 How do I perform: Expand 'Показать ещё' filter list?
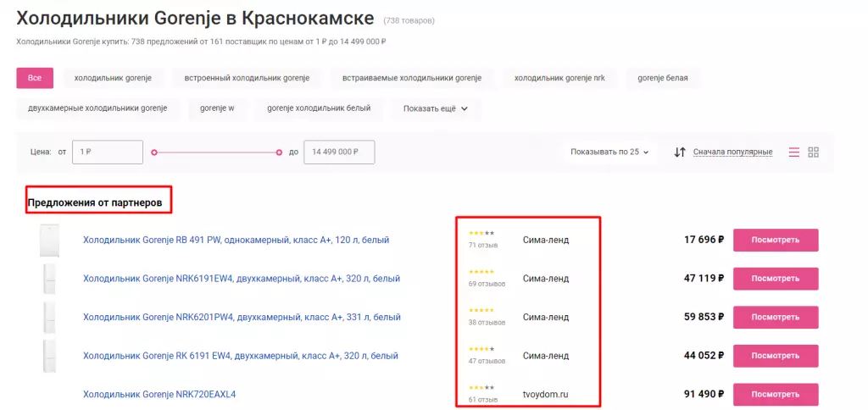coord(436,108)
